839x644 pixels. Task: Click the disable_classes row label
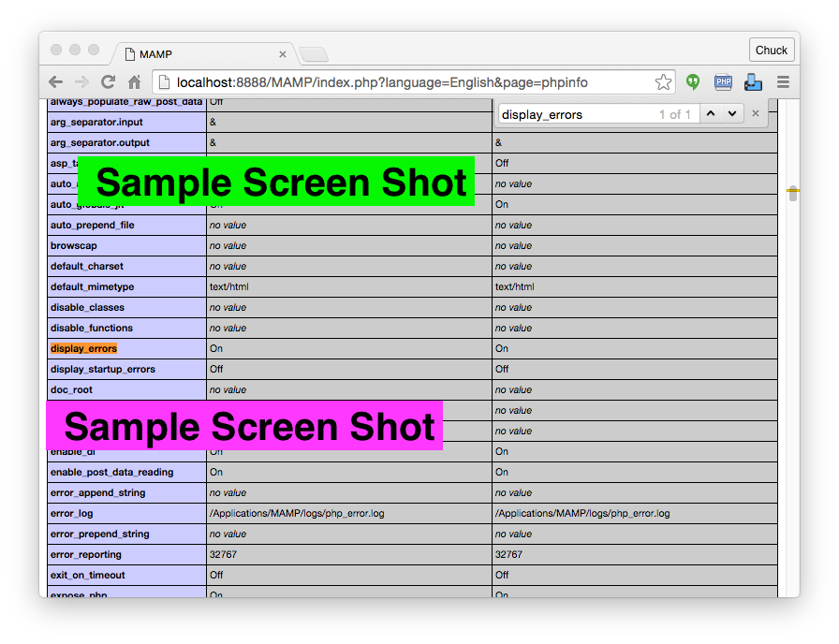(x=87, y=308)
